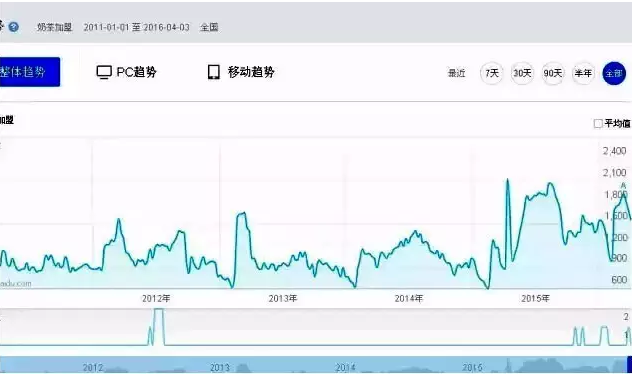Choose the 7天 time range

tap(492, 73)
